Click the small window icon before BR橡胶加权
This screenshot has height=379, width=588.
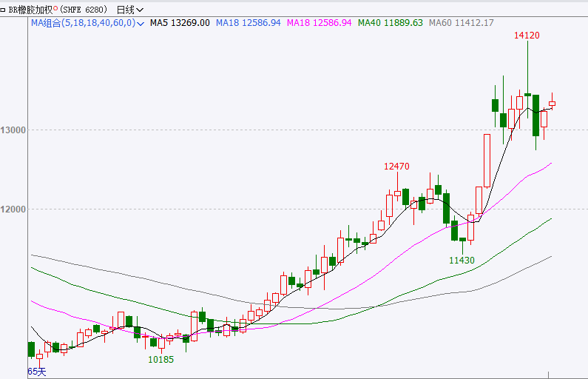(4, 10)
